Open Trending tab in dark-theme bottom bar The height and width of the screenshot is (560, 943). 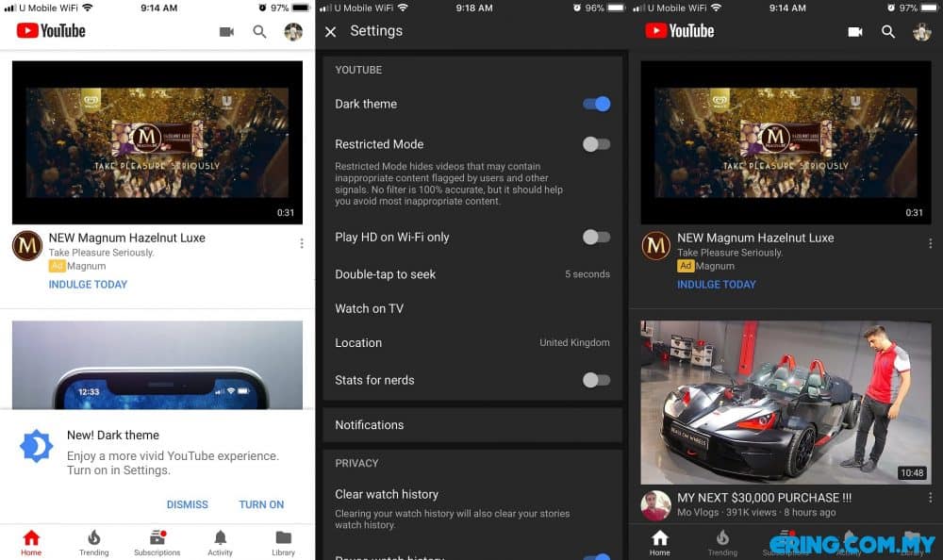(x=722, y=542)
